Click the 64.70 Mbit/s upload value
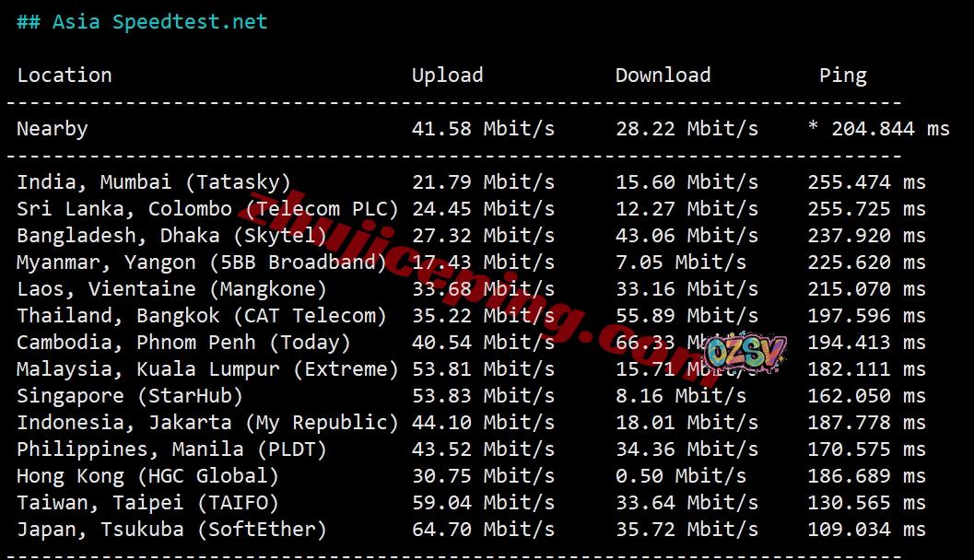Viewport: 974px width, 560px height. pyautogui.click(x=483, y=529)
